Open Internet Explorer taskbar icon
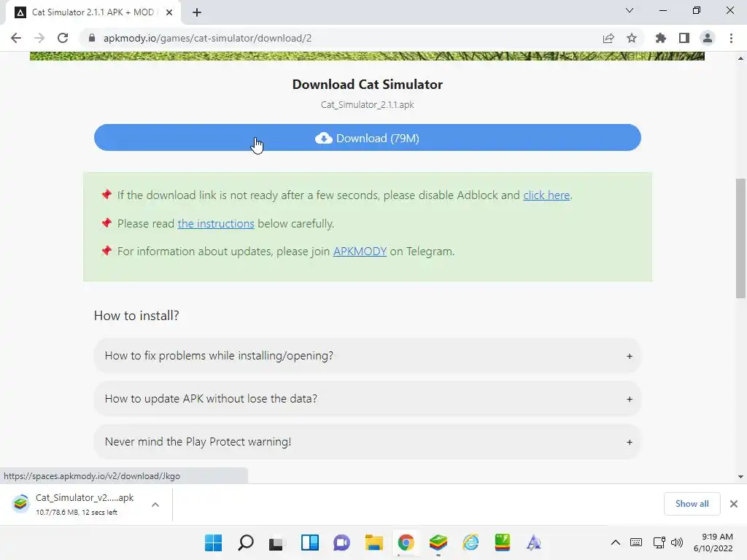Viewport: 747px width, 560px height. [471, 542]
